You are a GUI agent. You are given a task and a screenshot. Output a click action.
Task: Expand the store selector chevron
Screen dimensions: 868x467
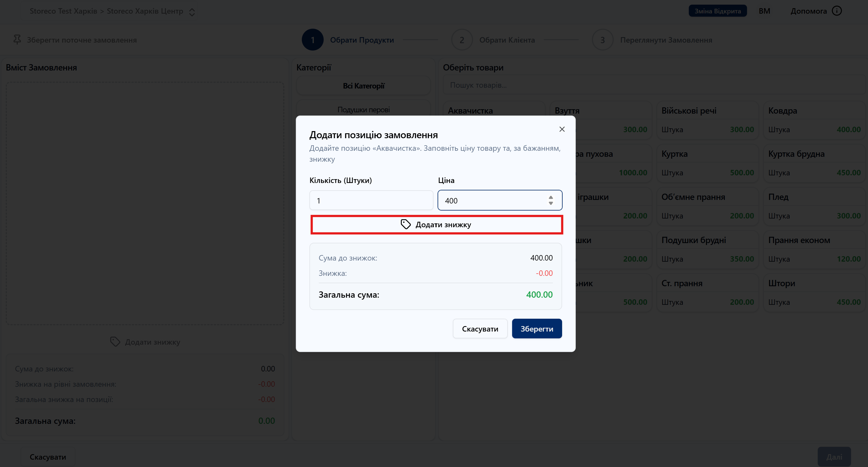(192, 12)
